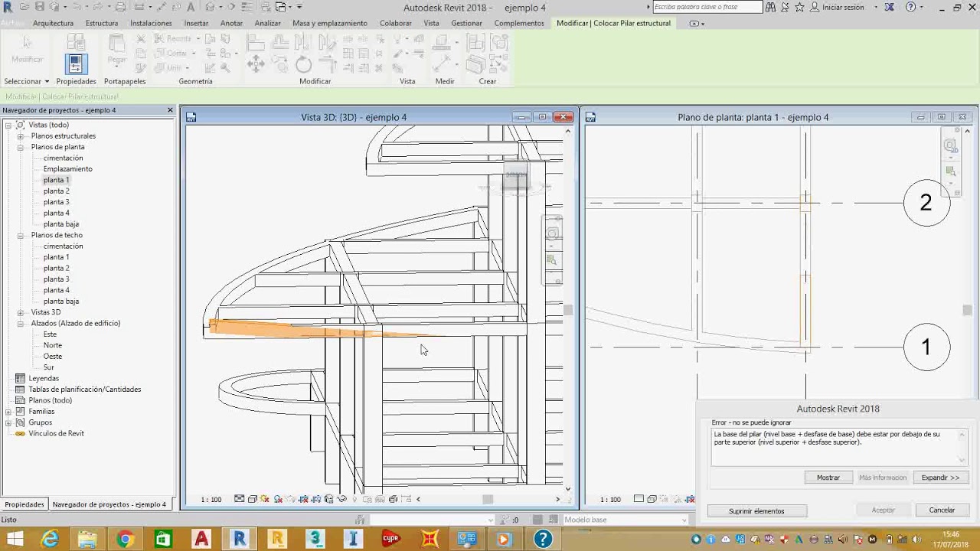Click the Suprimir elementos button
Image resolution: width=980 pixels, height=551 pixels.
tap(756, 510)
